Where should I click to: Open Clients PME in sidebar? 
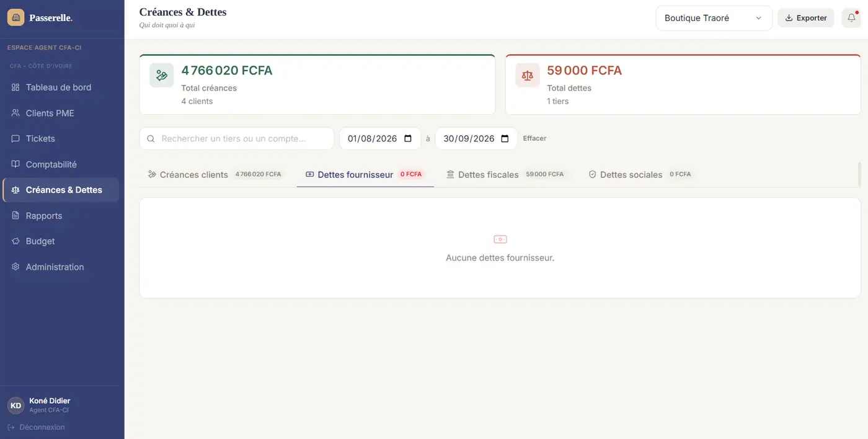(61, 113)
